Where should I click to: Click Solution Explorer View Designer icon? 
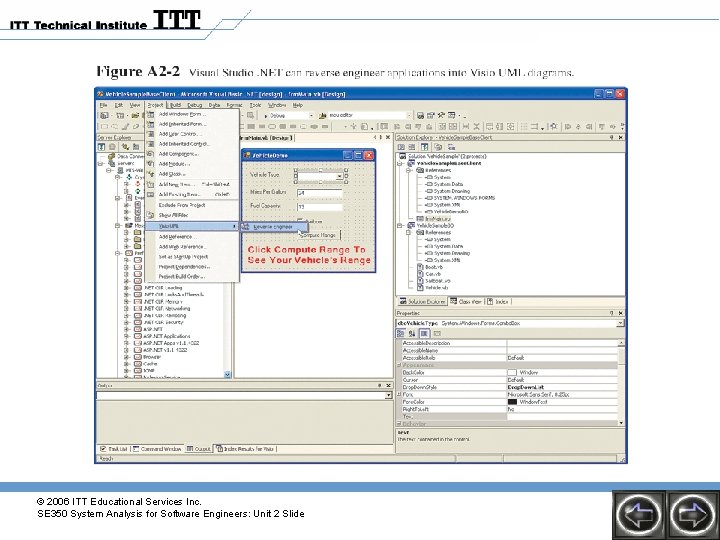(x=412, y=147)
